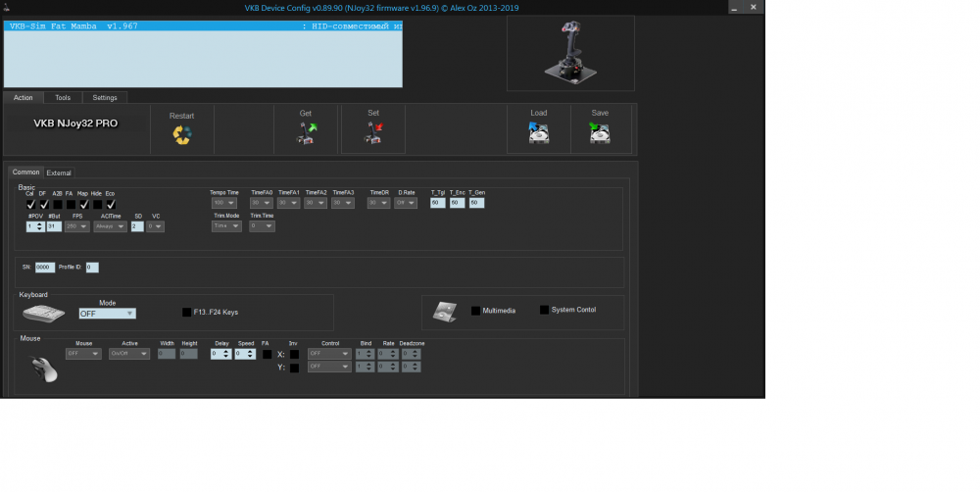Viewport: 980px width, 492px height.
Task: Open the Y axis Control dropdown
Action: [328, 367]
